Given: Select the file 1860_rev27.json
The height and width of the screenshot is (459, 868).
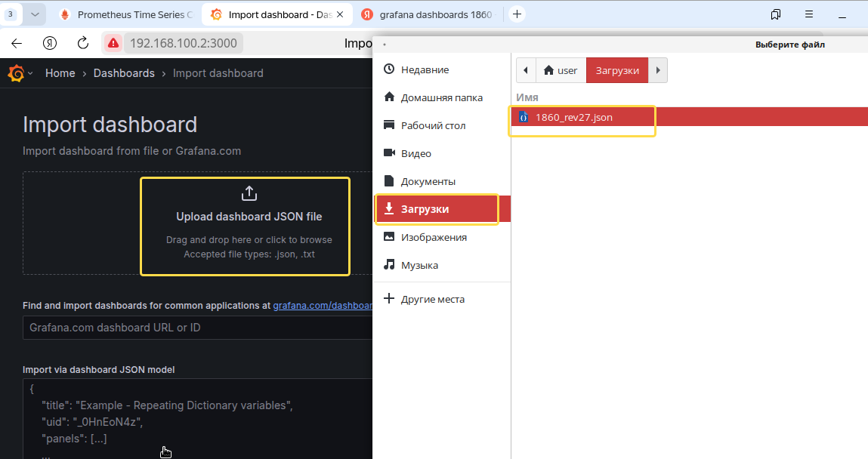Looking at the screenshot, I should pos(689,117).
